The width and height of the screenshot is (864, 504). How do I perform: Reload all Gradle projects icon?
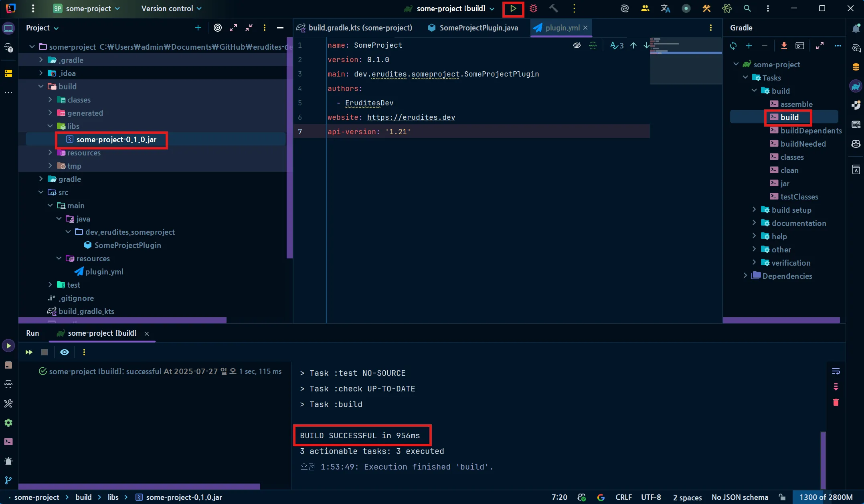pos(733,46)
